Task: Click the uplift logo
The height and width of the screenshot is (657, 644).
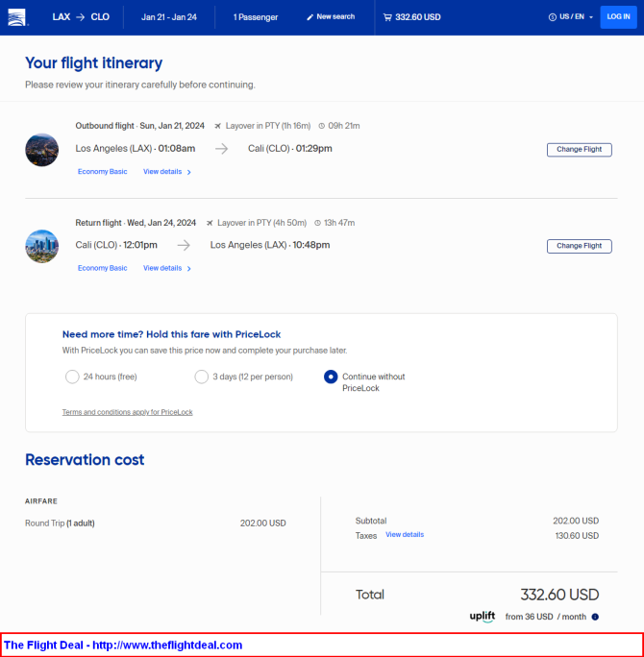Action: [x=483, y=617]
